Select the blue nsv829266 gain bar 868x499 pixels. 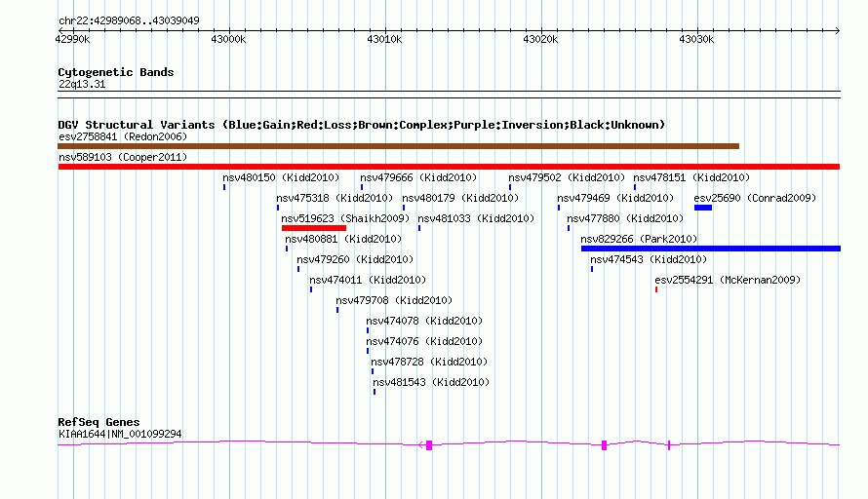tap(711, 249)
